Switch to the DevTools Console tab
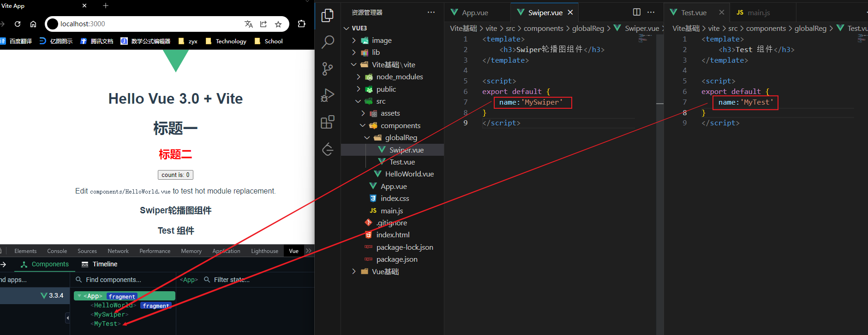Image resolution: width=868 pixels, height=335 pixels. pyautogui.click(x=57, y=251)
